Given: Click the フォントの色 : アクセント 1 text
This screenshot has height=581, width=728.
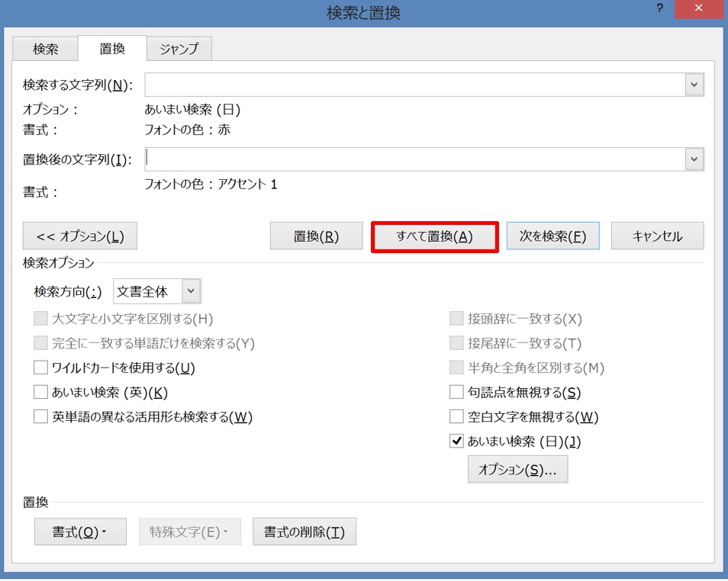Looking at the screenshot, I should coord(211,185).
